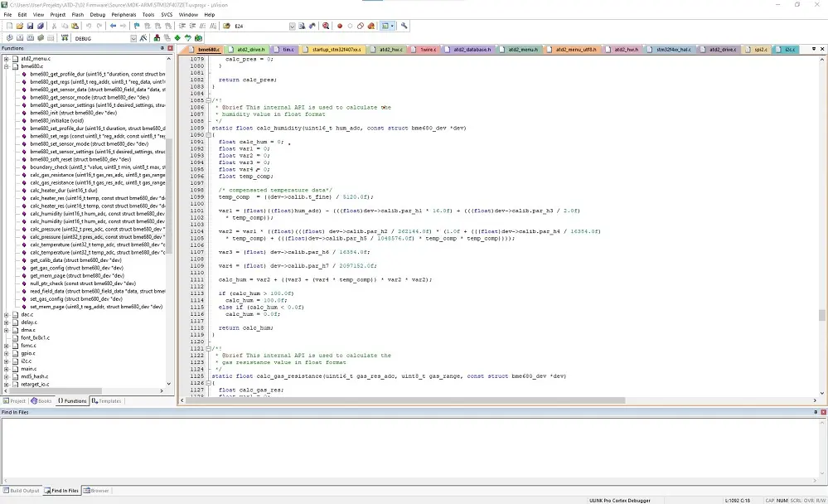This screenshot has width=828, height=504.
Task: Click the editor's vertical scrollbar thumb
Action: pos(822,315)
